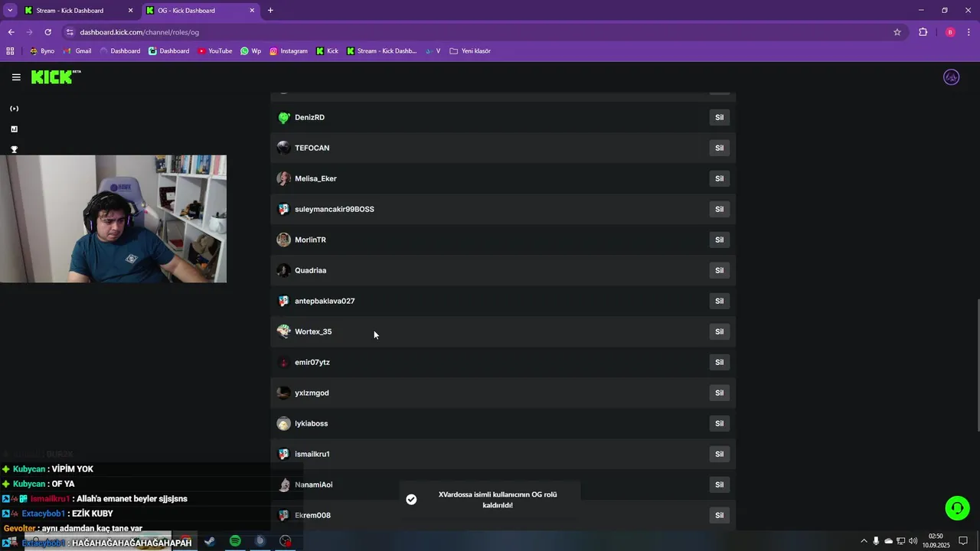Remove emir07ytz with Sil button
Viewport: 980px width, 551px height.
pyautogui.click(x=719, y=362)
